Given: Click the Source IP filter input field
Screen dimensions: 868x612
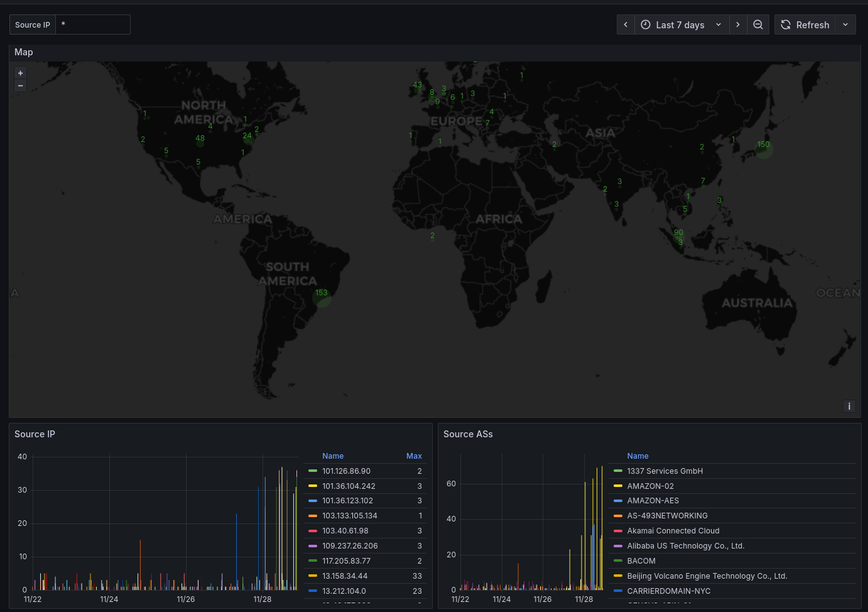Looking at the screenshot, I should [93, 25].
